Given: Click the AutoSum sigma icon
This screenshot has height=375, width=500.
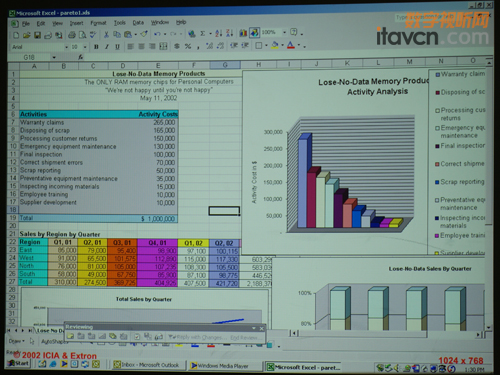Looking at the screenshot, I should tap(202, 34).
